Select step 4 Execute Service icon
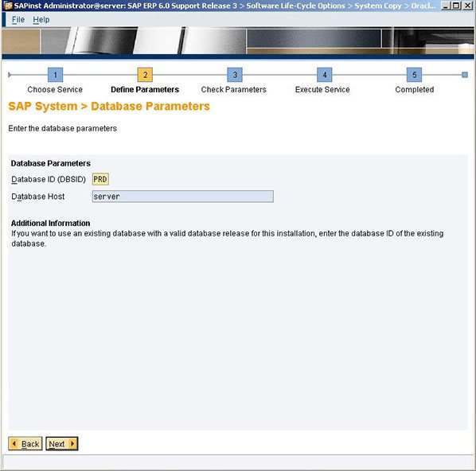Image resolution: width=476 pixels, height=471 pixels. (325, 75)
